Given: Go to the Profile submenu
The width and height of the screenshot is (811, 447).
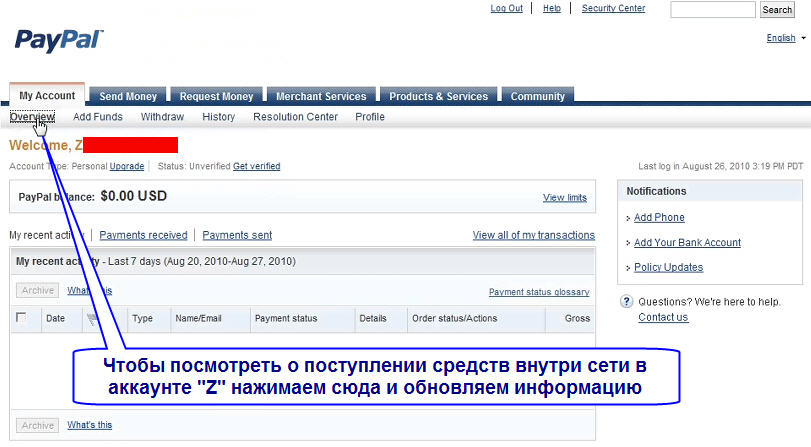Looking at the screenshot, I should 370,117.
